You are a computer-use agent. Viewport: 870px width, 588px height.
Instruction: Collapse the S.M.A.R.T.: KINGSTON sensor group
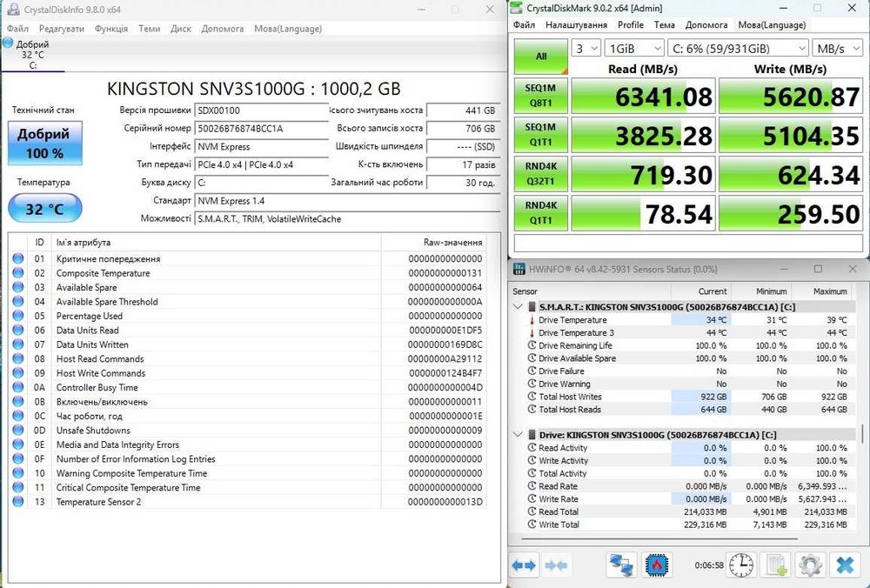coord(519,307)
